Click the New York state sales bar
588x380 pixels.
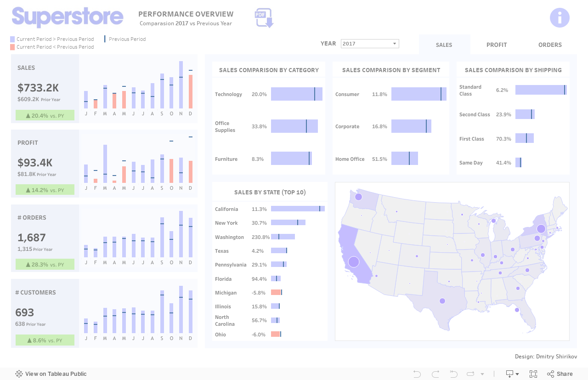288,222
